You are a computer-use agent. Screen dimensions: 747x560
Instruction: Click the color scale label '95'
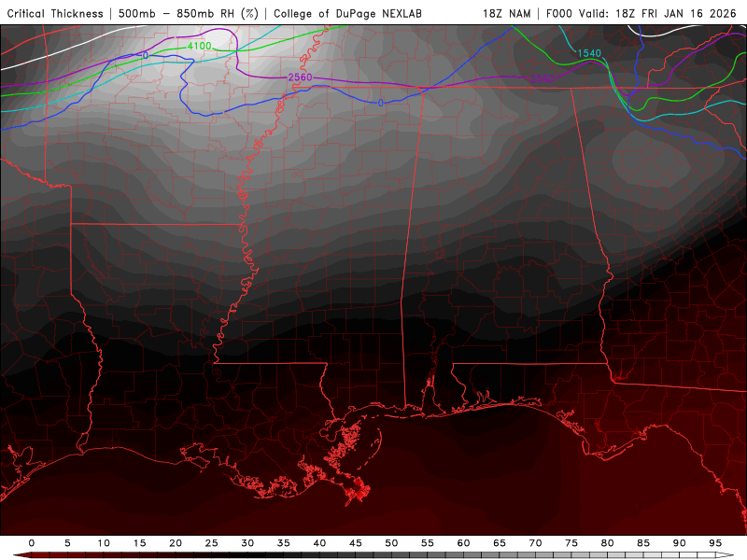[x=715, y=543]
